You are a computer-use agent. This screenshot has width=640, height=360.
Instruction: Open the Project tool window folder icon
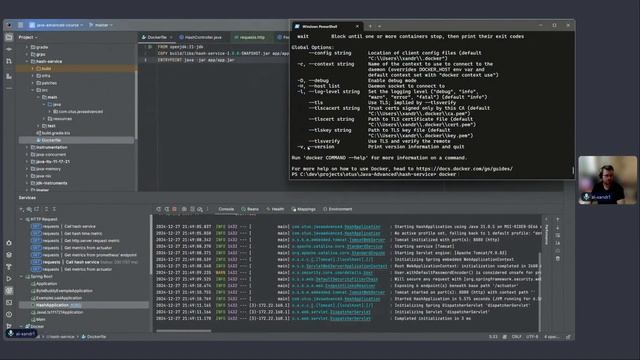9,38
